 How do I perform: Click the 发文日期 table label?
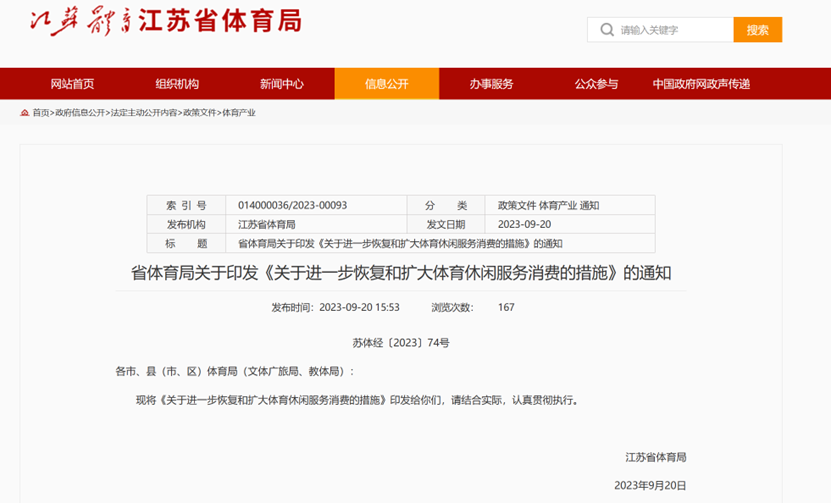[x=446, y=224]
